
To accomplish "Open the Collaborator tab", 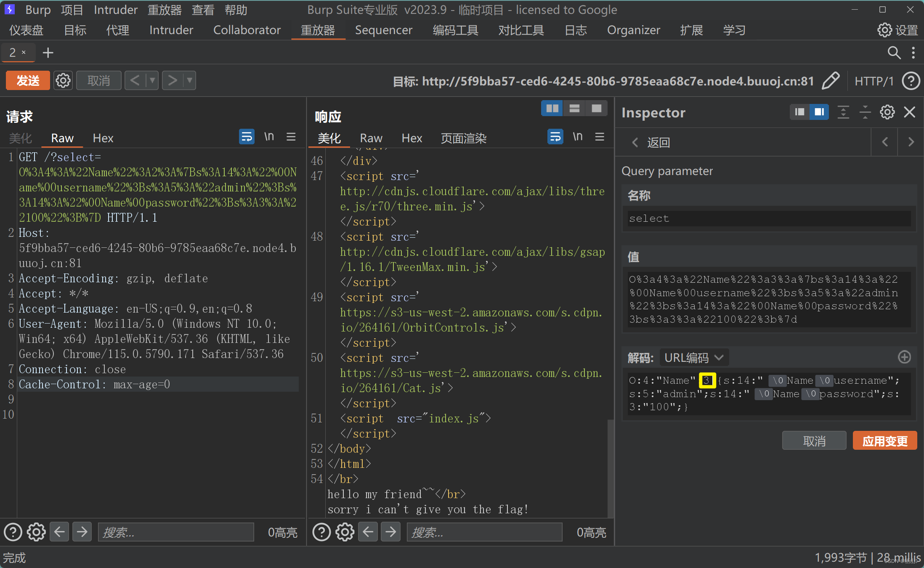I will point(247,30).
